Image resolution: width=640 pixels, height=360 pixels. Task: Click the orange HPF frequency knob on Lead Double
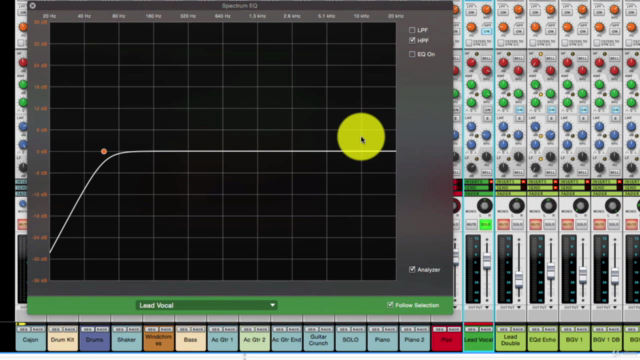pyautogui.click(x=503, y=27)
